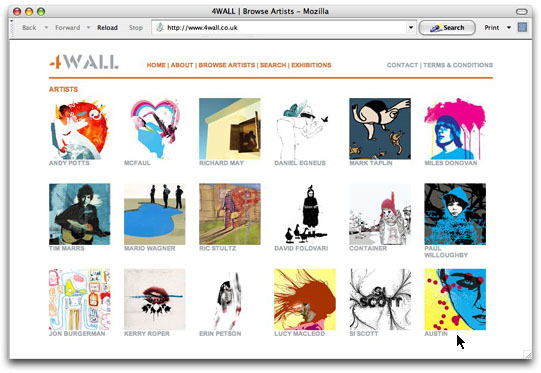Open the Back history dropdown arrow

coord(46,28)
